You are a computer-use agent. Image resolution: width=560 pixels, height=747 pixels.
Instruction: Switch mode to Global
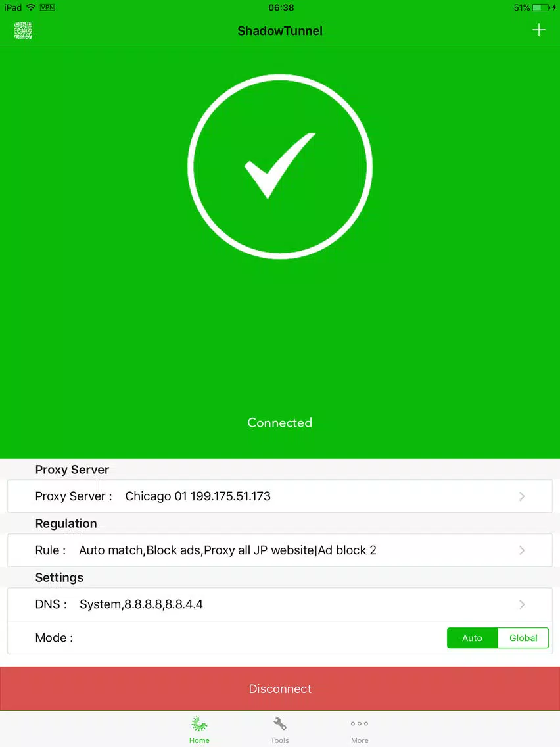click(523, 638)
